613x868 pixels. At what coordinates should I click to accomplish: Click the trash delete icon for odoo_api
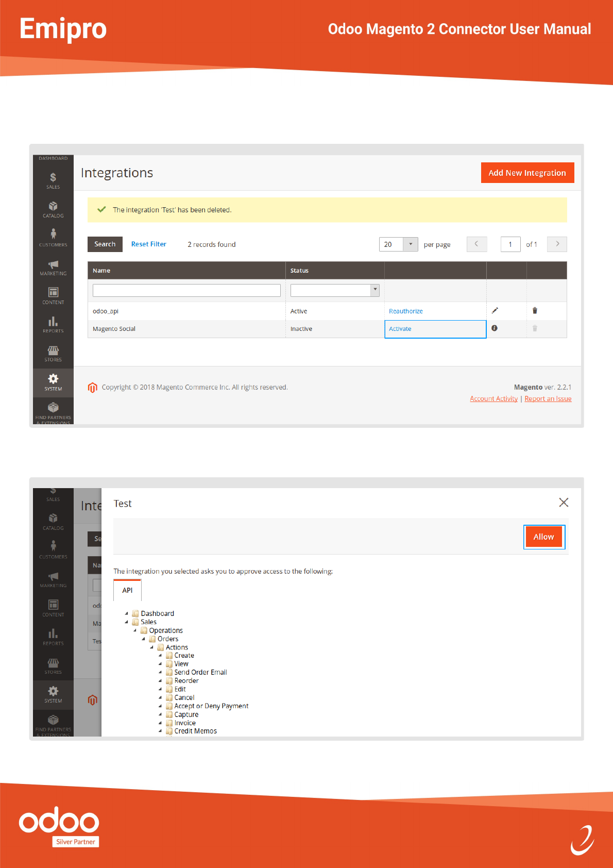coord(535,310)
